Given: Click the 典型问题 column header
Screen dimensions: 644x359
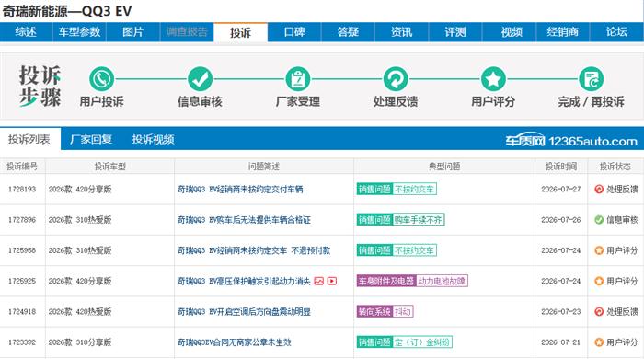Looking at the screenshot, I should pos(444,167).
